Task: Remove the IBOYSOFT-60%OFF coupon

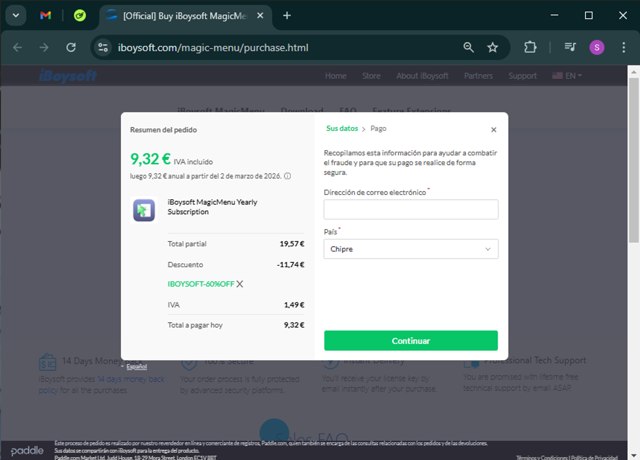Action: coord(240,284)
